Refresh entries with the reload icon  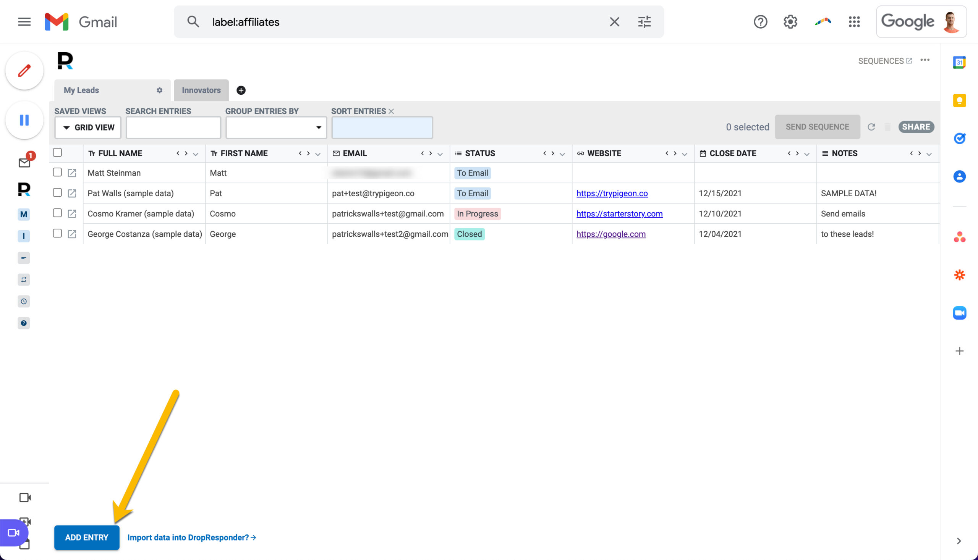871,127
